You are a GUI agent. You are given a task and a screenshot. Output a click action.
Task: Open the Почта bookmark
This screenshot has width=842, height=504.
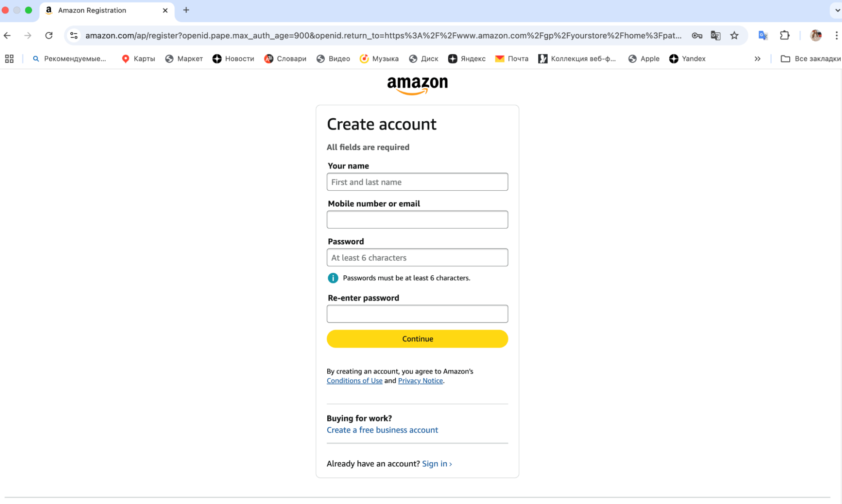coord(512,59)
